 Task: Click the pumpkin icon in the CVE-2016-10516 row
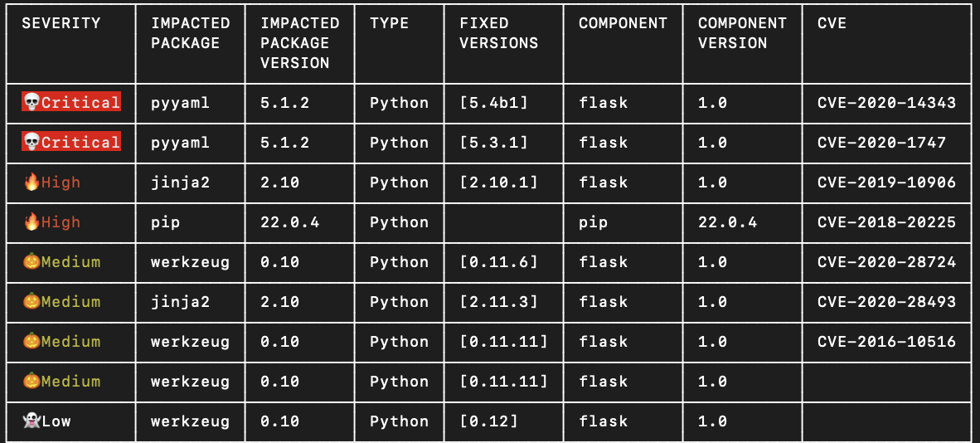31,342
